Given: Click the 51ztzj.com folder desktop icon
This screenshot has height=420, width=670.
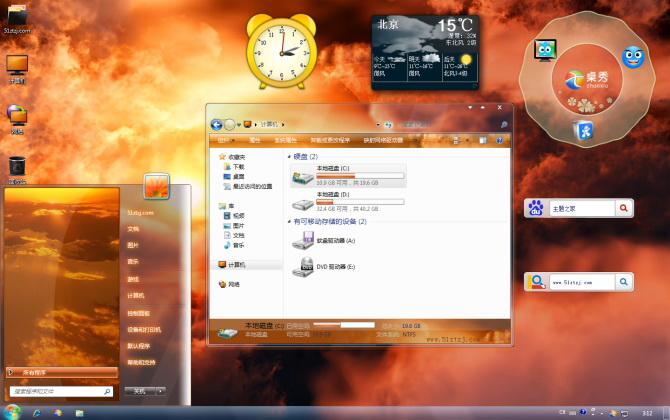Looking at the screenshot, I should (17, 19).
